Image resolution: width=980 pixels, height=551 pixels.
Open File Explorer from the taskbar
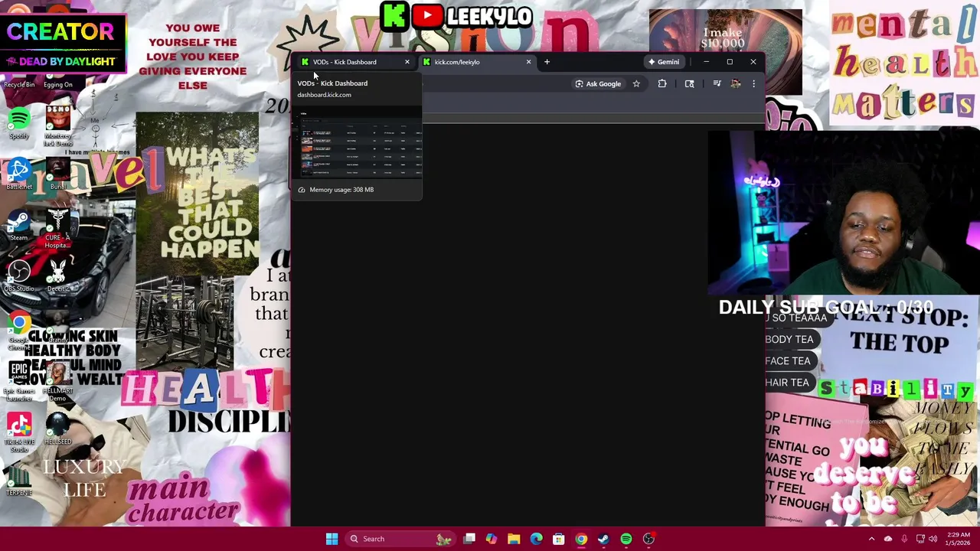(x=514, y=539)
